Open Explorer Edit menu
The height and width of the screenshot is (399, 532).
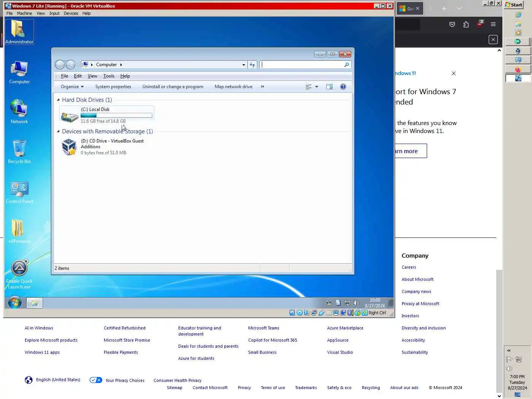78,76
